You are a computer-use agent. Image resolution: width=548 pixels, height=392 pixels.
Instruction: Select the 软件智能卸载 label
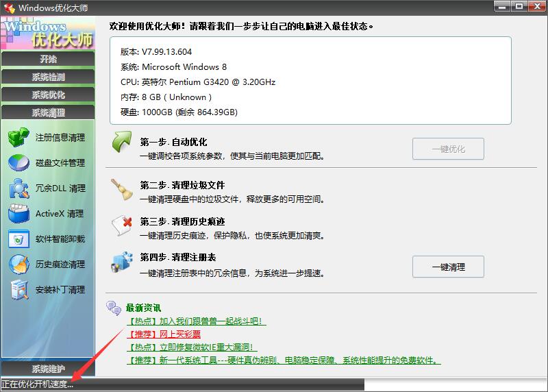click(x=60, y=239)
